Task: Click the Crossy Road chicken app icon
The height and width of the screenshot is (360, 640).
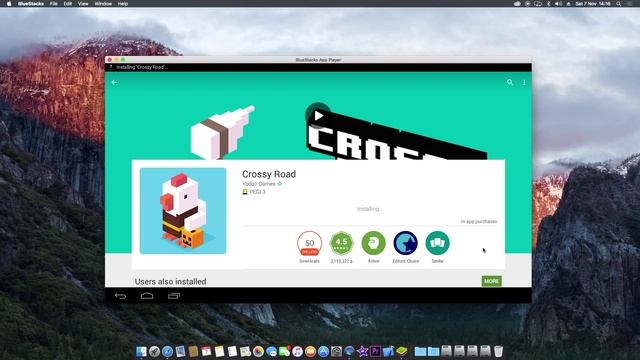Action: tap(183, 211)
